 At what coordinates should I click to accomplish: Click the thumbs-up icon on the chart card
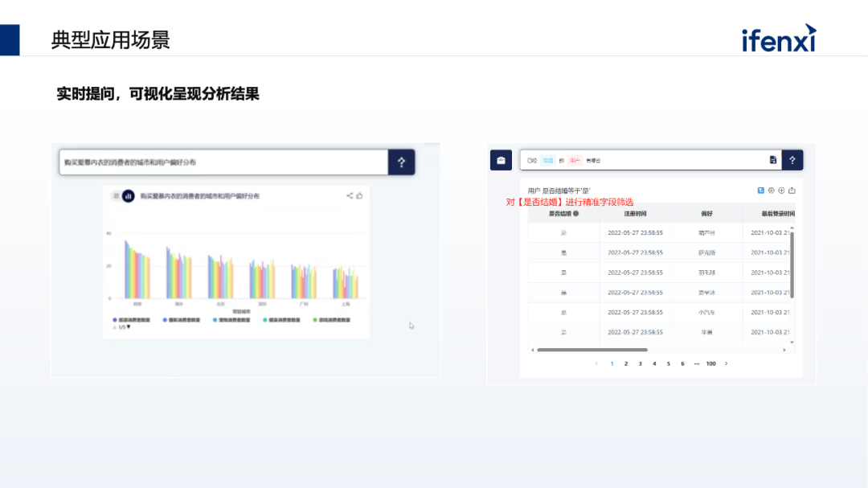click(x=359, y=195)
